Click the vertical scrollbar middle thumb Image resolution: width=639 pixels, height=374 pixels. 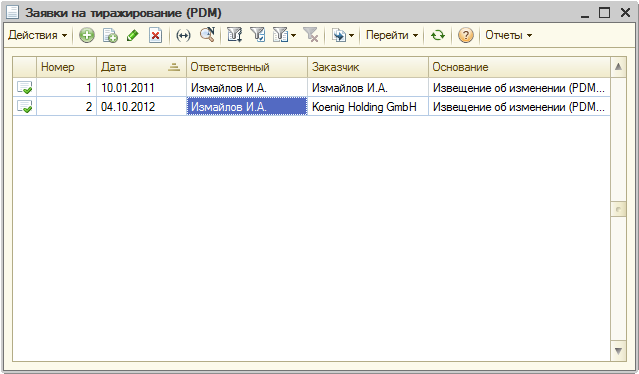(x=618, y=209)
